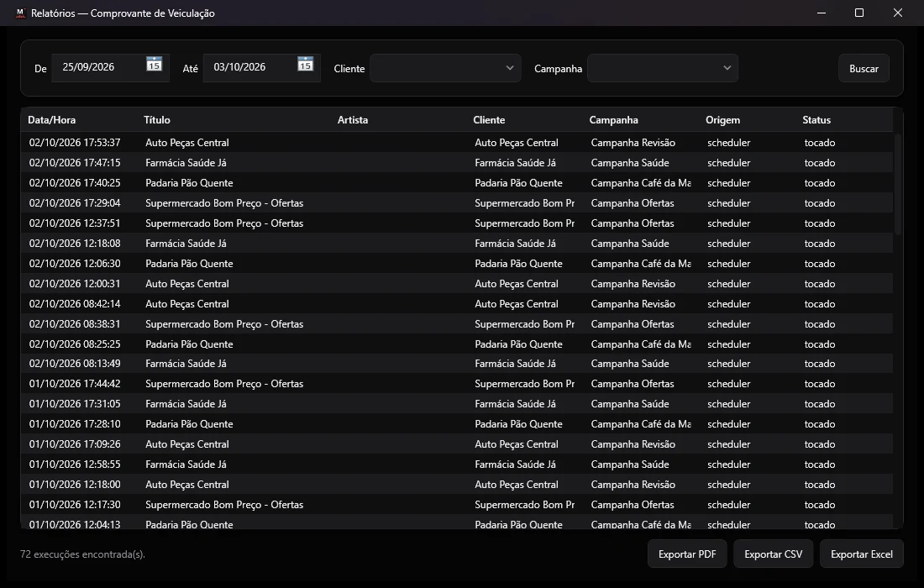Open the calendar picker for the Até date

tap(305, 64)
